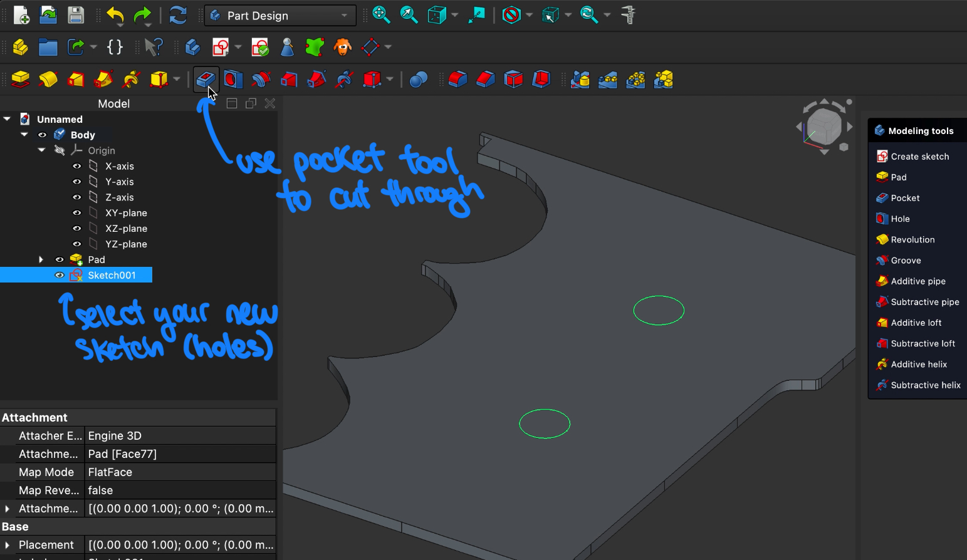Select the Pad tool in the toolbar
The image size is (967, 560).
(21, 80)
